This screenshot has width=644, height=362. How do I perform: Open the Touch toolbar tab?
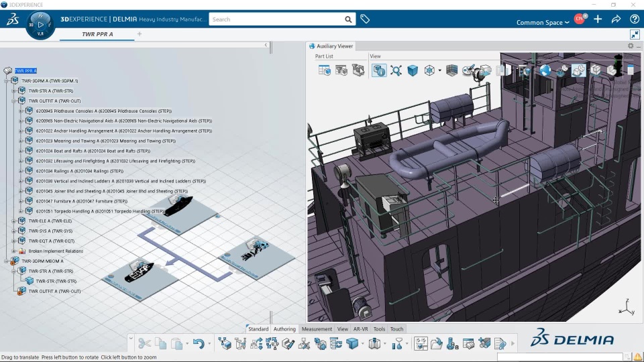click(x=396, y=328)
